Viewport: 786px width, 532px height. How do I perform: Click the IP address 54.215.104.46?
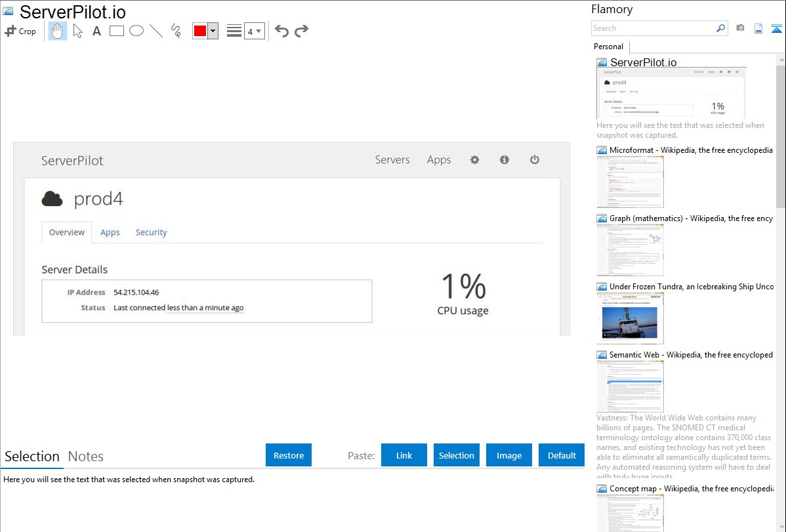136,293
